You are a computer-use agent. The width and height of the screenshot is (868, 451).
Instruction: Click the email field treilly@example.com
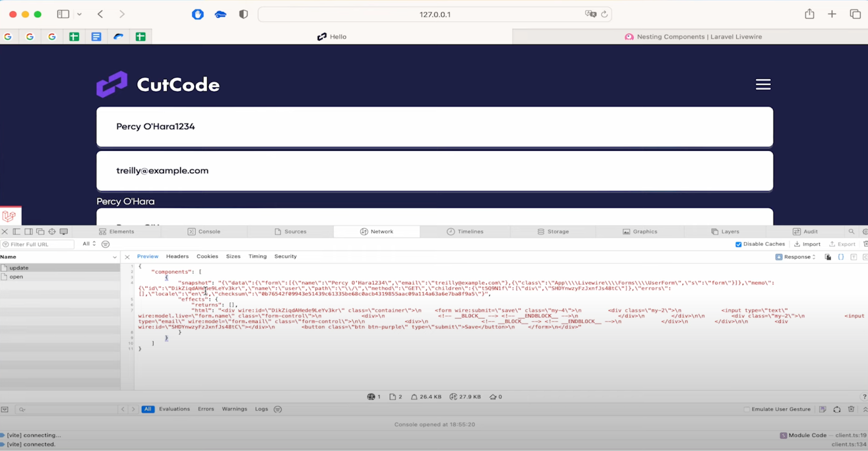click(x=435, y=170)
